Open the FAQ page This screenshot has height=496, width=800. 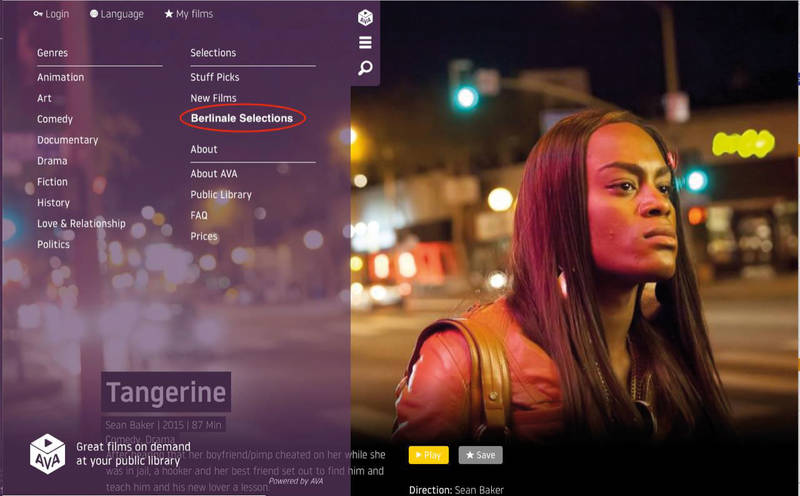[x=199, y=215]
